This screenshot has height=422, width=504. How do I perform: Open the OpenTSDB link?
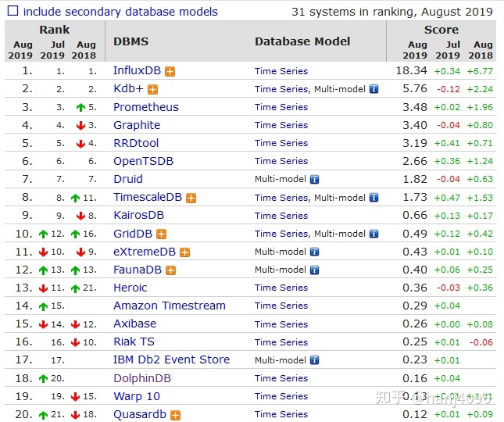(143, 161)
